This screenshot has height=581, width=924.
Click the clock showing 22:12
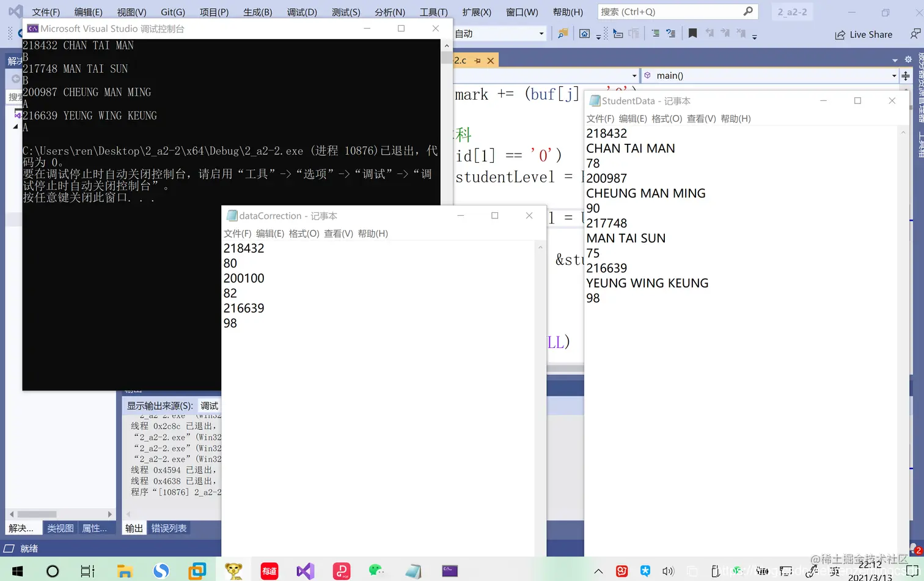[870, 565]
